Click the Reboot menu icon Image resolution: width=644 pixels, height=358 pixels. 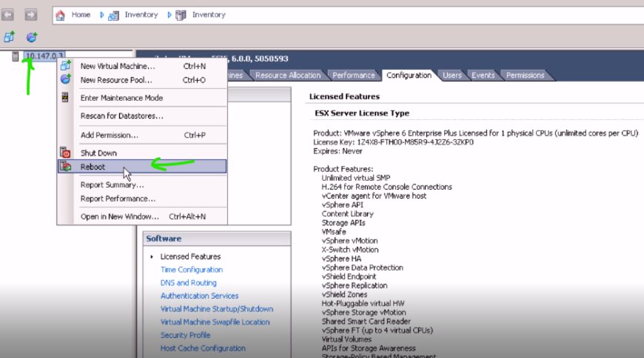point(65,166)
